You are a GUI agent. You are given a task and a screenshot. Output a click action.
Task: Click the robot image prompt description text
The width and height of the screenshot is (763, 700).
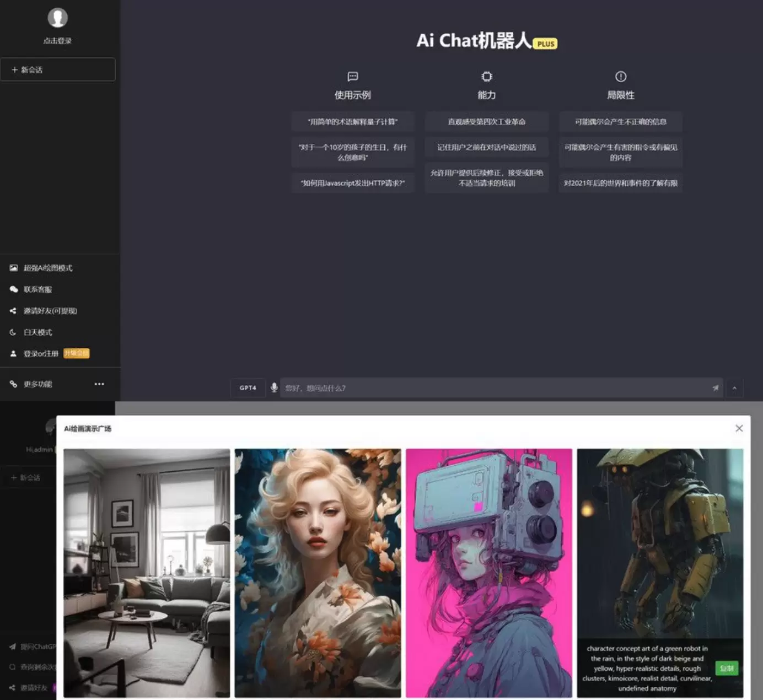pyautogui.click(x=647, y=668)
